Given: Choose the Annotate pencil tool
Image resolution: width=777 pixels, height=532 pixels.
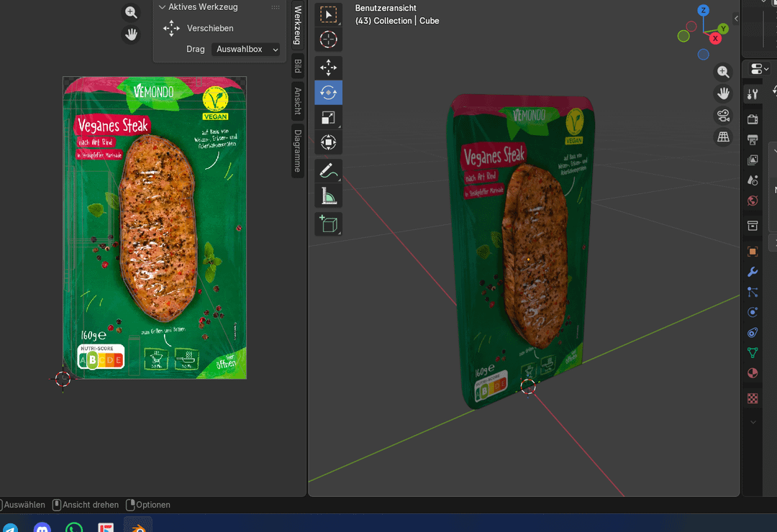Looking at the screenshot, I should click(x=328, y=171).
